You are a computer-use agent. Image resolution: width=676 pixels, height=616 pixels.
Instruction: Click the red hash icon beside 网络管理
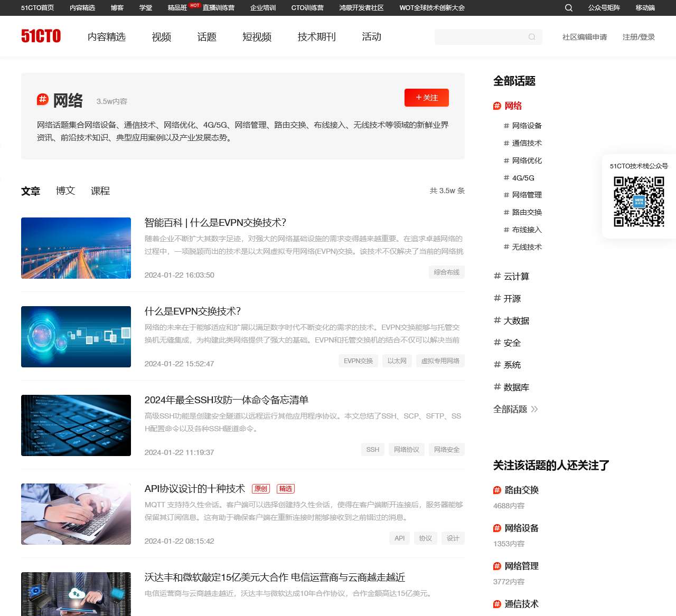point(497,566)
